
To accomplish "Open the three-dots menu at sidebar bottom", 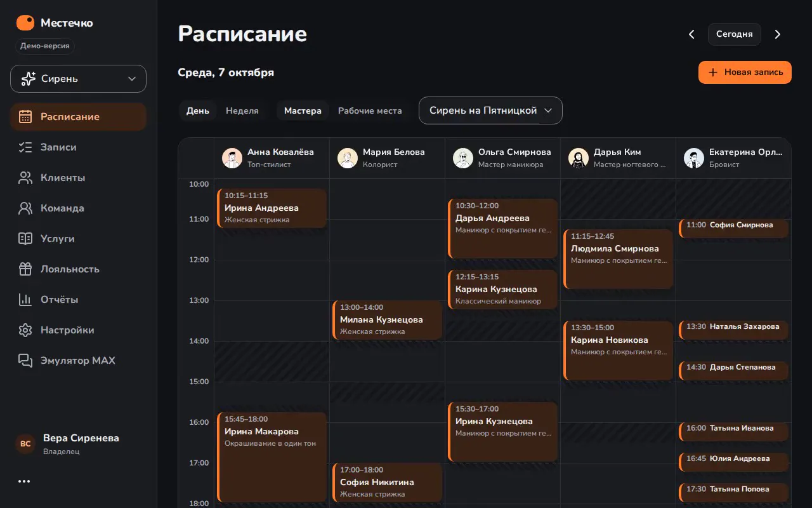I will (x=24, y=481).
